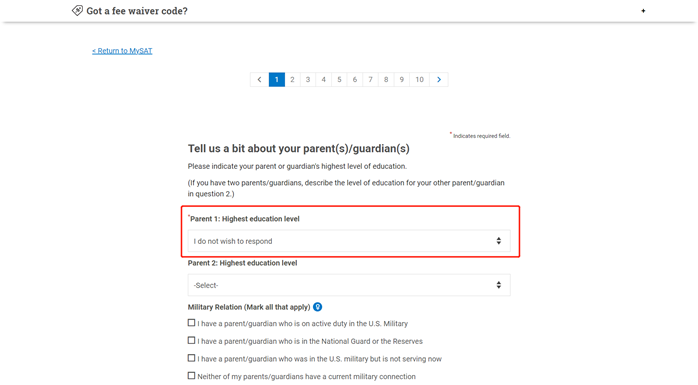698x385 pixels.
Task: Open Parent 2 highest education level dropdown
Action: click(x=349, y=285)
